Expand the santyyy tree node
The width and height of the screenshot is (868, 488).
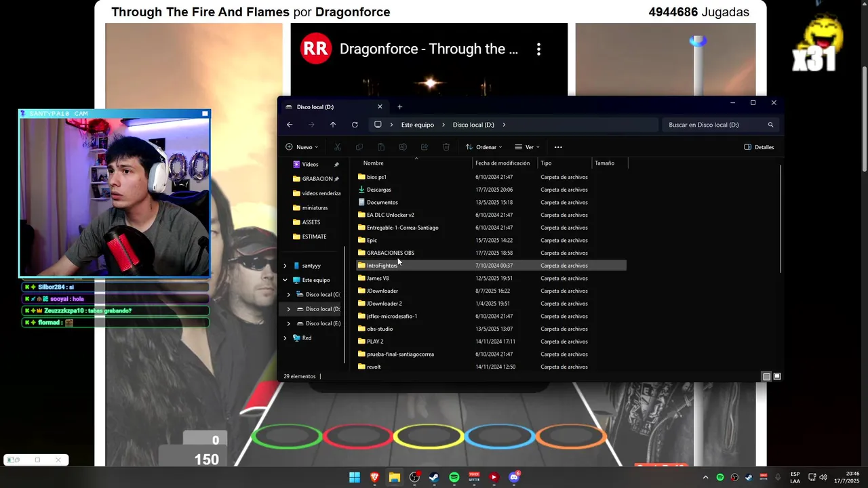[x=285, y=266]
